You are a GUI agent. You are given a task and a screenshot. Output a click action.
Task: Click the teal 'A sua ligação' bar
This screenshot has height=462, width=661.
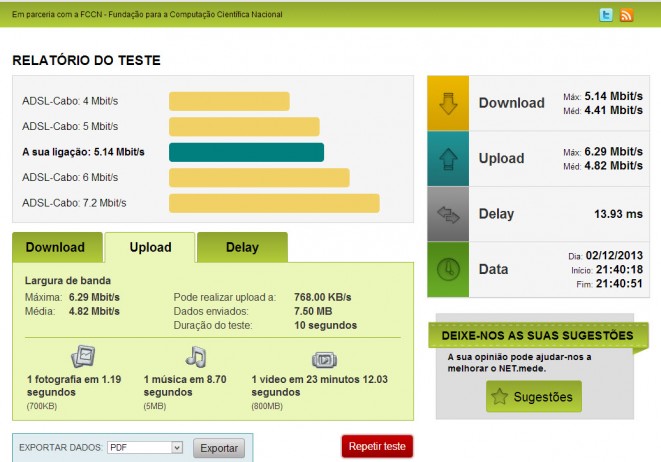click(x=246, y=152)
